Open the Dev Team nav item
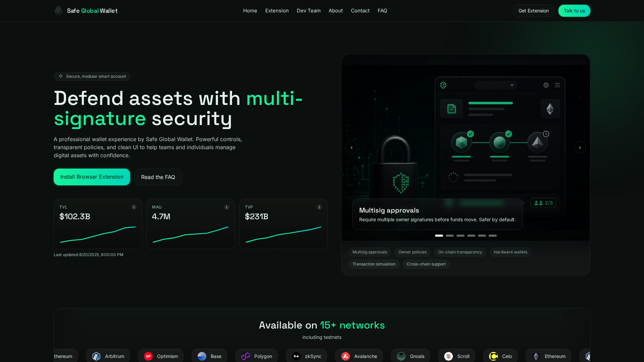 (x=309, y=11)
